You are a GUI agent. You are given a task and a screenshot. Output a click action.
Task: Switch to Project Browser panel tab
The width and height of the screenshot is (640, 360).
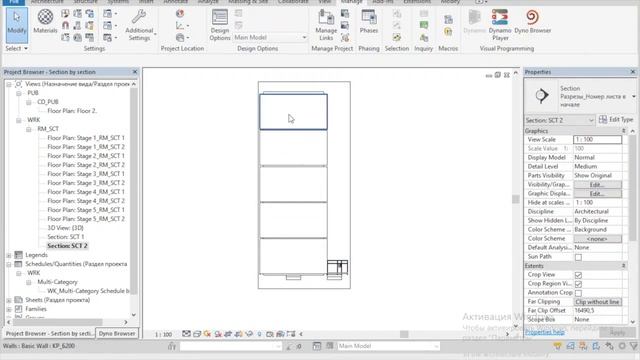[x=49, y=333]
